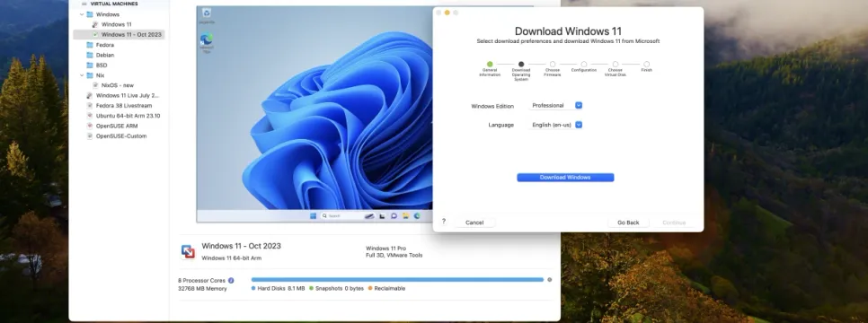
Task: Click the Download Operating System step indicator
Action: point(521,65)
